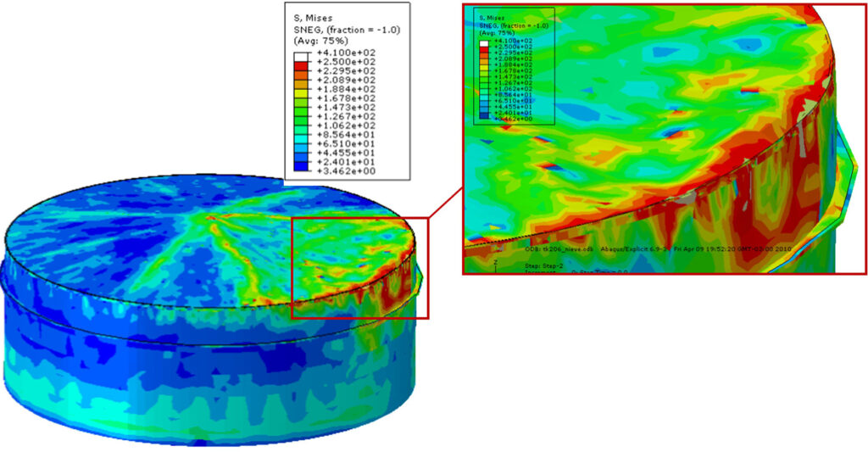Click the 'SNEG, (fraction = -1.0)' legend line
This screenshot has height=452, width=868.
tap(347, 29)
